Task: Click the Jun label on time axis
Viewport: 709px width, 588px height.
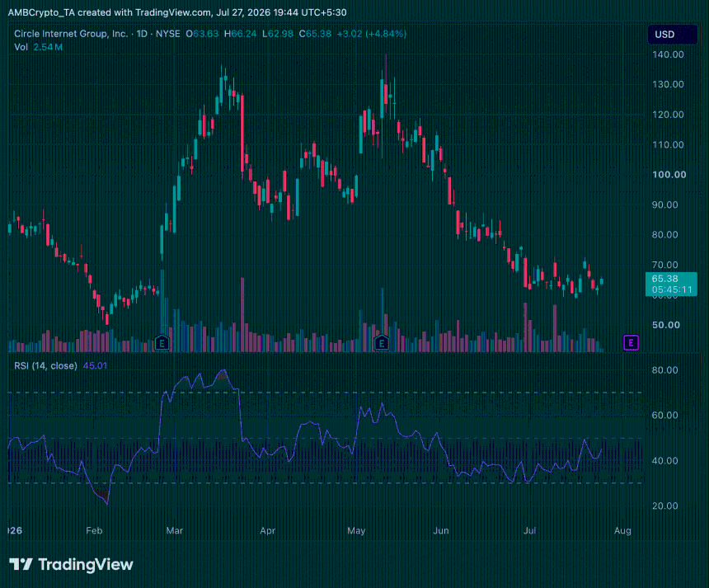Action: point(441,530)
